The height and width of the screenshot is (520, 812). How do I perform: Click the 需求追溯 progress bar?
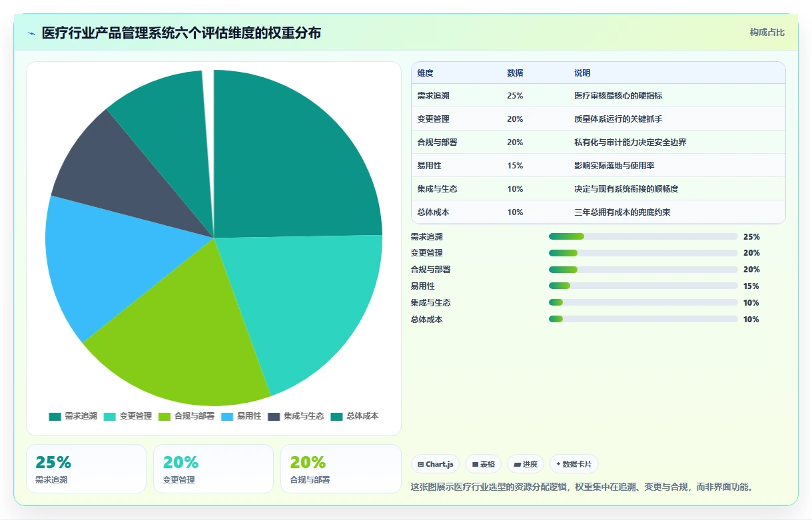(x=643, y=236)
